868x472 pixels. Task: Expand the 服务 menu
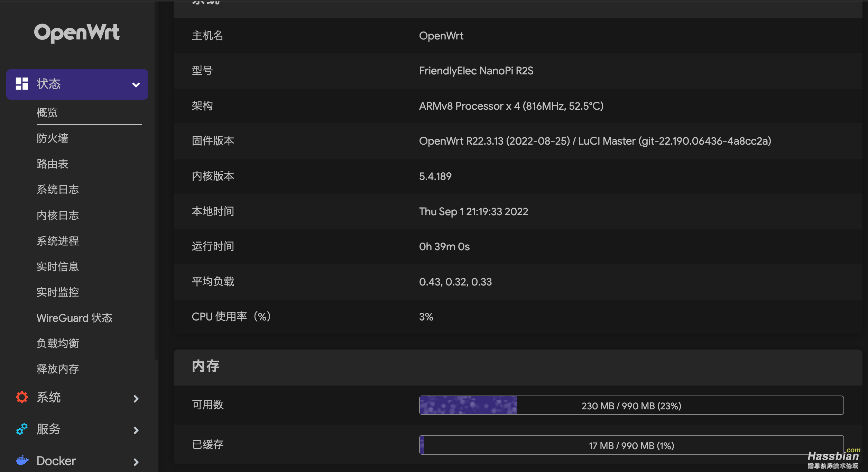point(136,430)
